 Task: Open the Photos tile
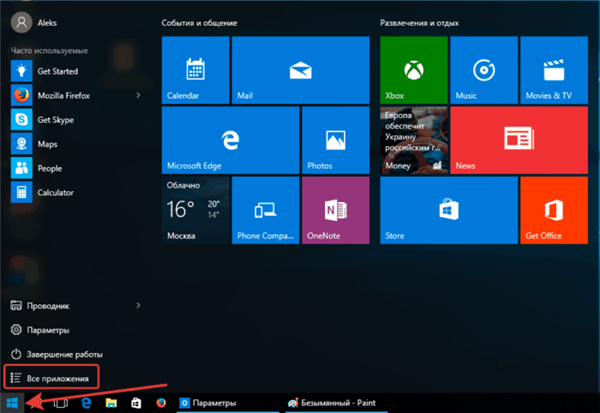[336, 140]
